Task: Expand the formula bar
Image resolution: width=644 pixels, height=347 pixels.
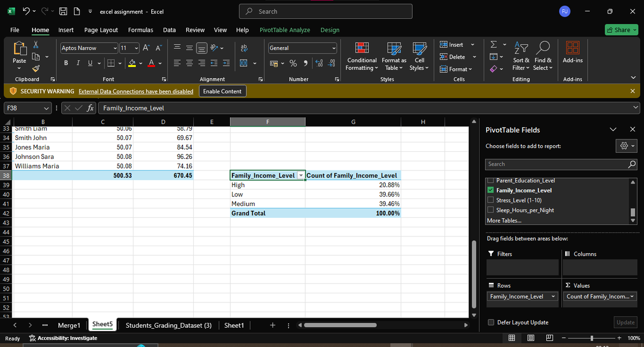Action: [636, 108]
